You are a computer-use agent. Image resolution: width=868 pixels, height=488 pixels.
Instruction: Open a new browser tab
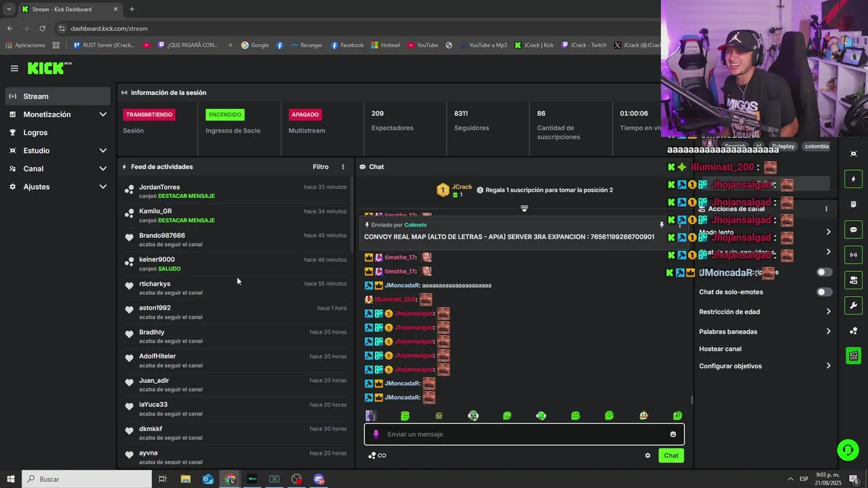coord(132,9)
